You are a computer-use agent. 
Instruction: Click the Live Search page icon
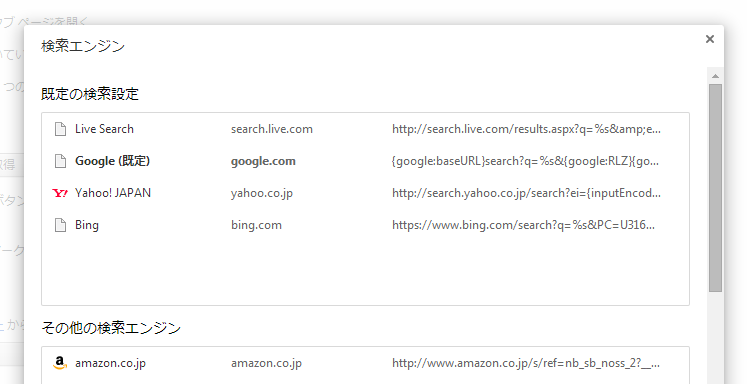[x=60, y=129]
